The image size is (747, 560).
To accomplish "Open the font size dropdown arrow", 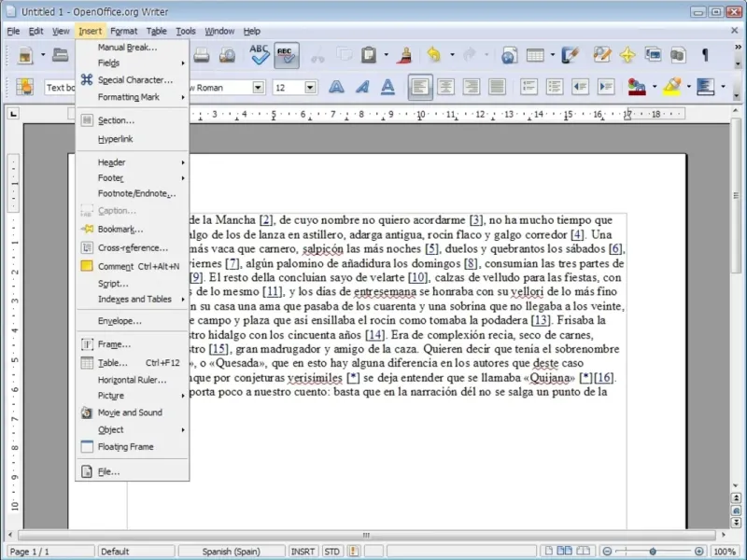I will (310, 87).
